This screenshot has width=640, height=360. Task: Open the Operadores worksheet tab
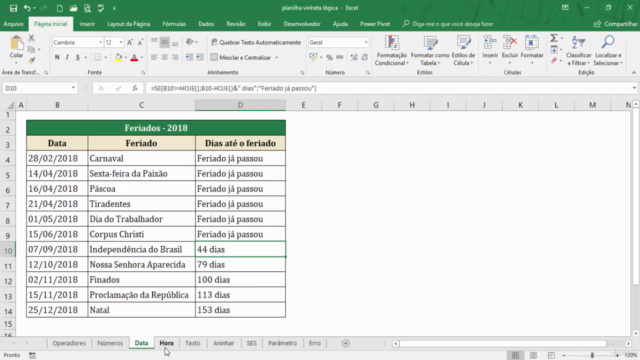tap(69, 343)
